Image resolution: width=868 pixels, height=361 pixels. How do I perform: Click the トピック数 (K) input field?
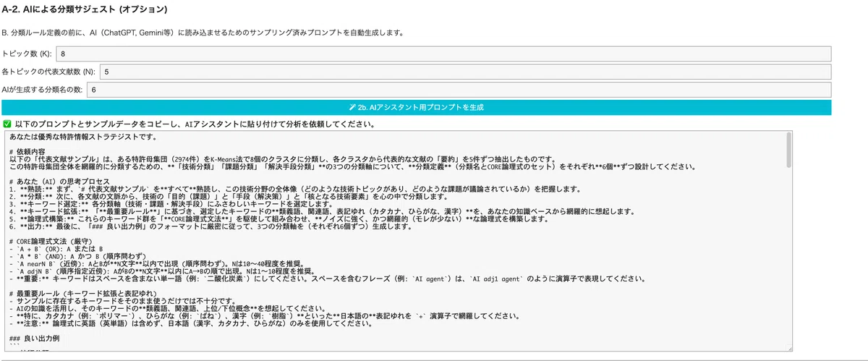click(x=443, y=54)
